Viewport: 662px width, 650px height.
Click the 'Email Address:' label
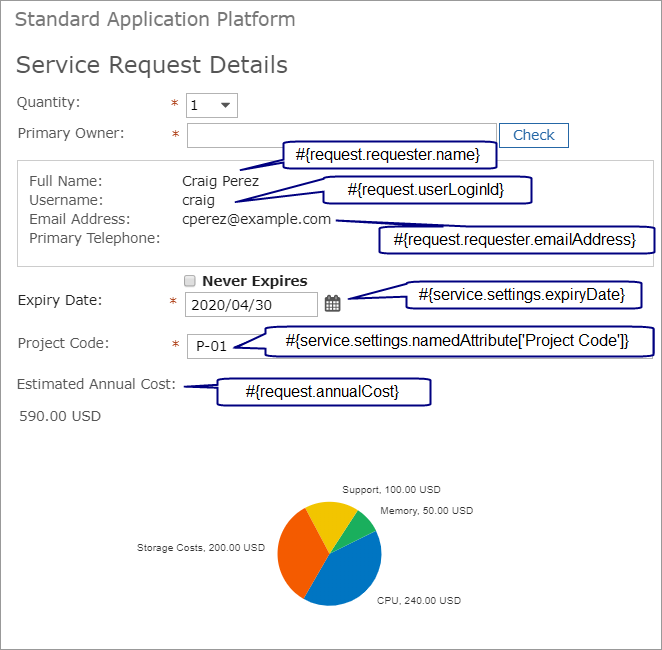80,219
